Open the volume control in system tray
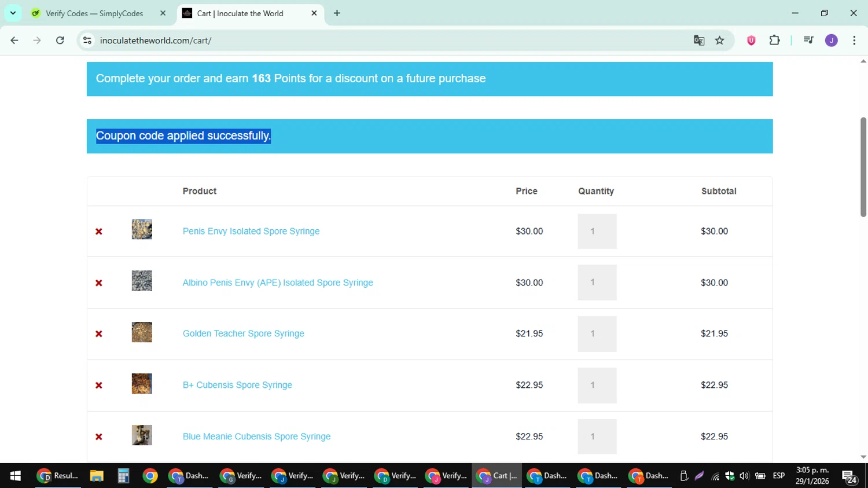868x488 pixels. (744, 476)
